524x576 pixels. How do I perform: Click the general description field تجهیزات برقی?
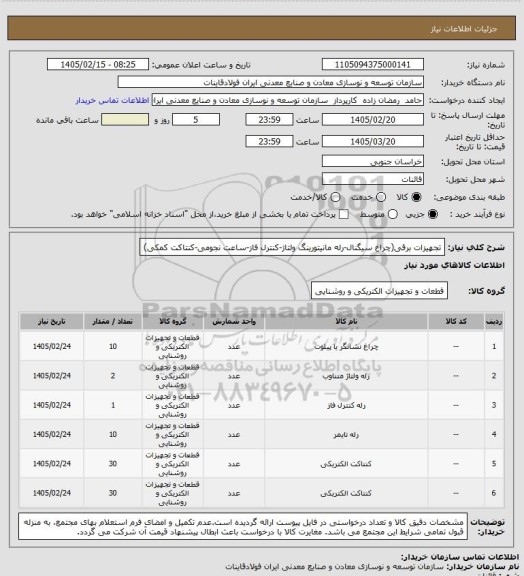pyautogui.click(x=292, y=247)
